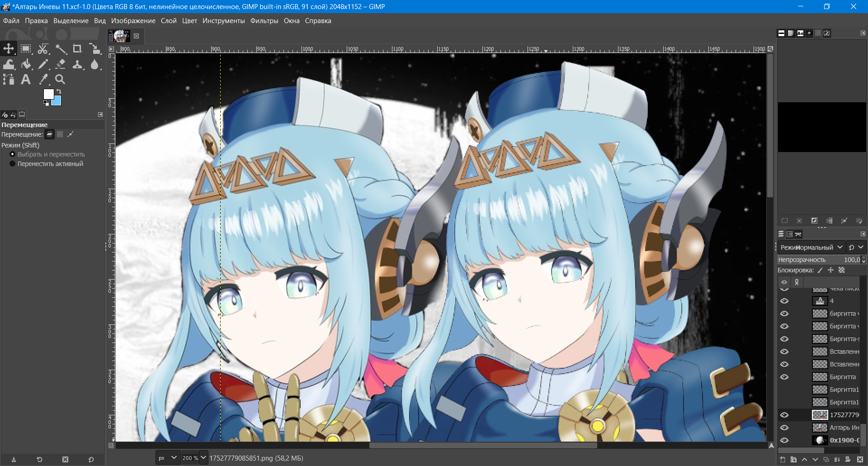Open tool options panel configuration menu
Screen dimensions: 868x466
(100, 114)
